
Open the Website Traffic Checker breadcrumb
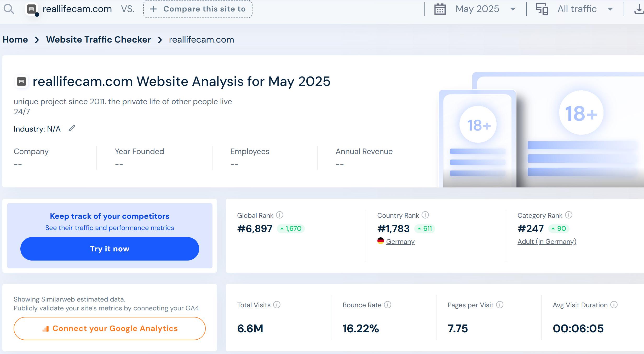coord(99,40)
